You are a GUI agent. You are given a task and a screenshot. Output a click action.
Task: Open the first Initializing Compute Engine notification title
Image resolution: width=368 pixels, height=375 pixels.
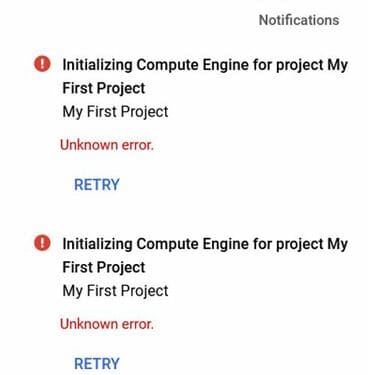[x=205, y=76]
